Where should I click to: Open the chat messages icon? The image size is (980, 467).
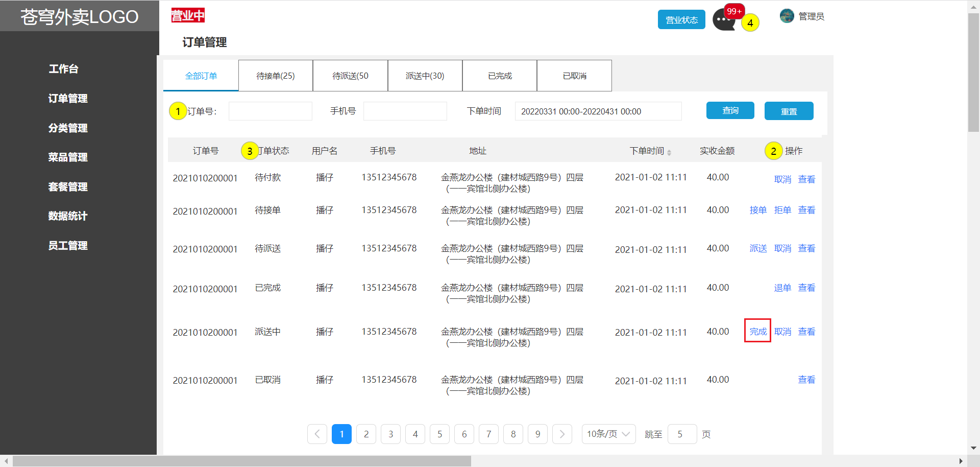coord(723,21)
